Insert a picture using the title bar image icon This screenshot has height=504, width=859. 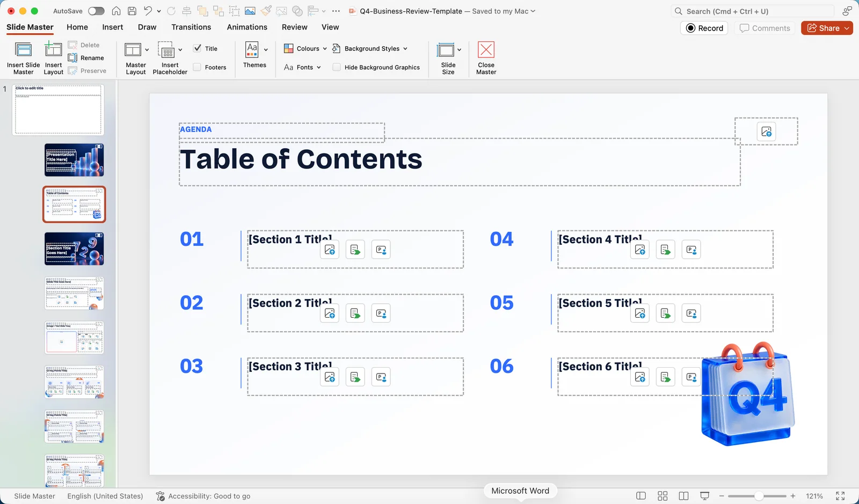[250, 11]
